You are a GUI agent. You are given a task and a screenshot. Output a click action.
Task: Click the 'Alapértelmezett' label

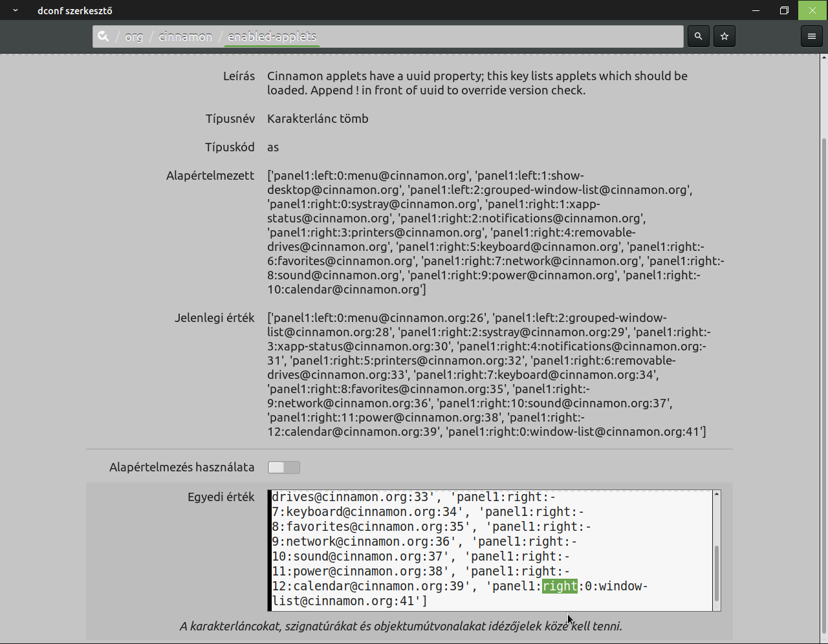[x=210, y=176]
